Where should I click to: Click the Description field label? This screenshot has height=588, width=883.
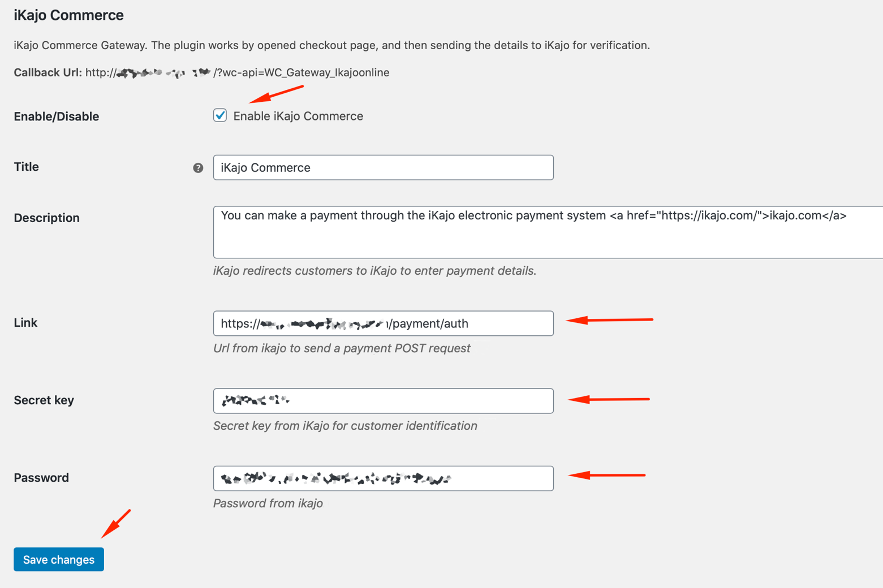point(46,218)
